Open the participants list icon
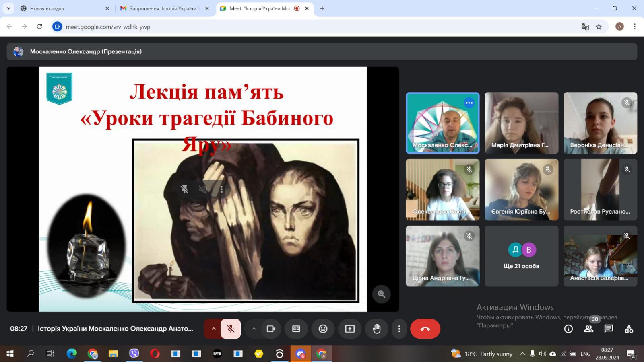Viewport: 644px width, 362px height. point(588,329)
